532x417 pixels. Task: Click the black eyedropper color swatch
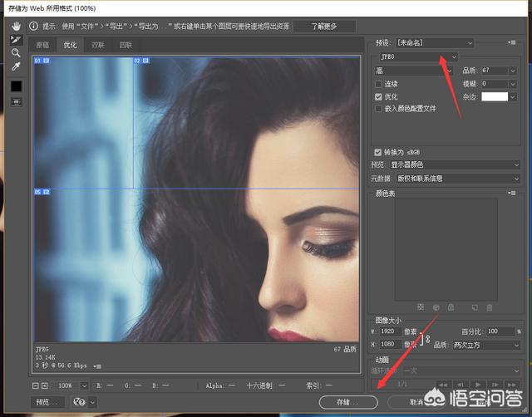pos(16,86)
